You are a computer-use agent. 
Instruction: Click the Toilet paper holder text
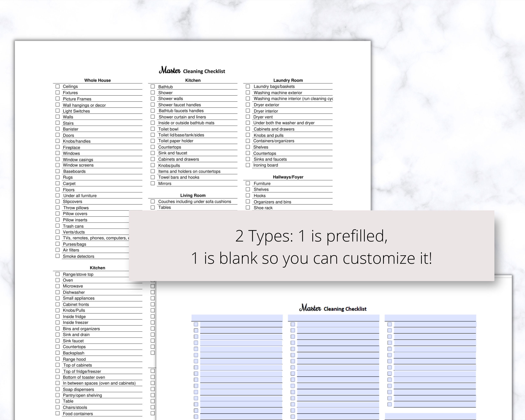coord(176,141)
